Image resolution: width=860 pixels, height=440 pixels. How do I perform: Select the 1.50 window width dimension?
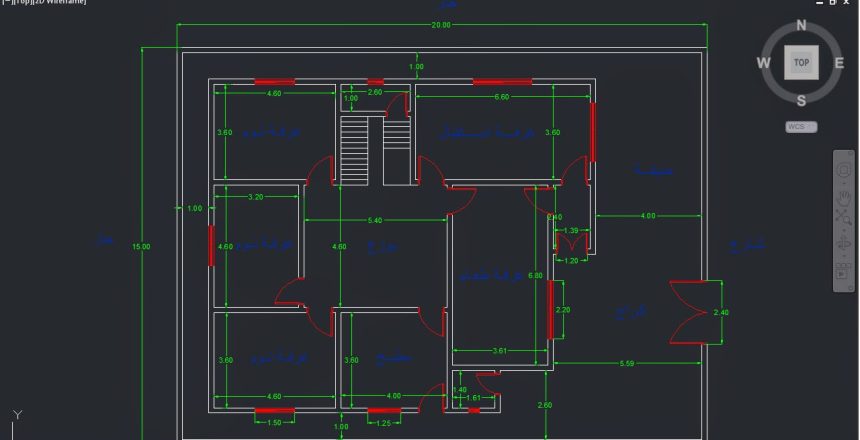click(274, 422)
